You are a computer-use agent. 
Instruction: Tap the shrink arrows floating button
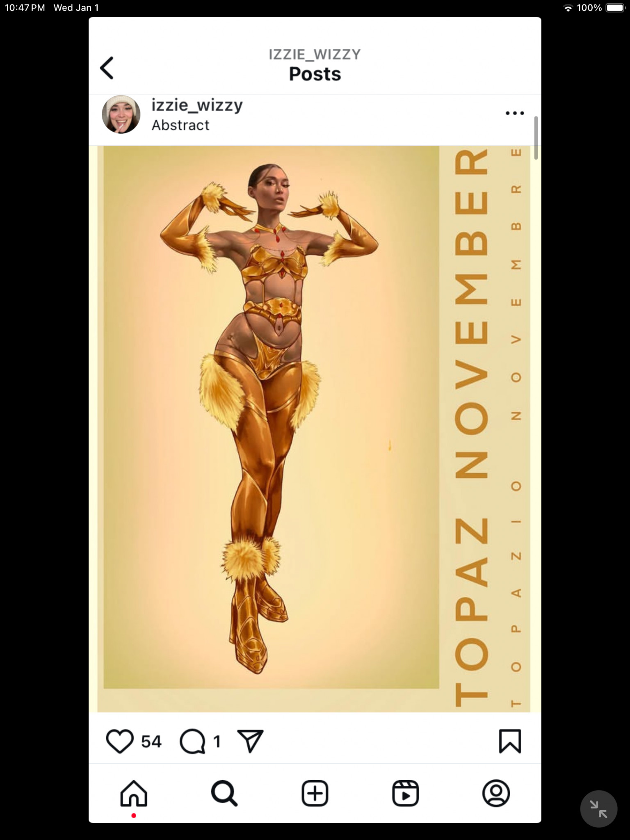tap(599, 809)
